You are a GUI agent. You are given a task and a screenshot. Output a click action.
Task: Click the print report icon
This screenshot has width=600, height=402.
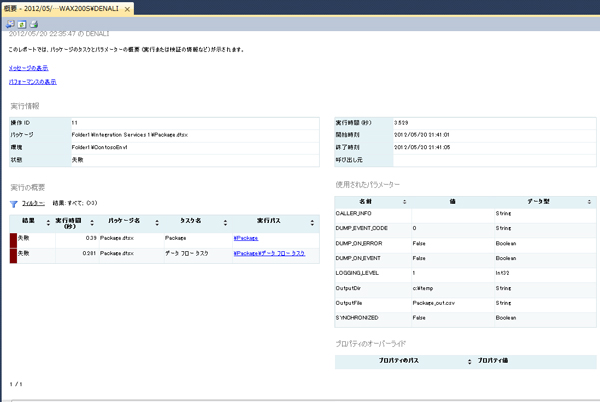34,24
